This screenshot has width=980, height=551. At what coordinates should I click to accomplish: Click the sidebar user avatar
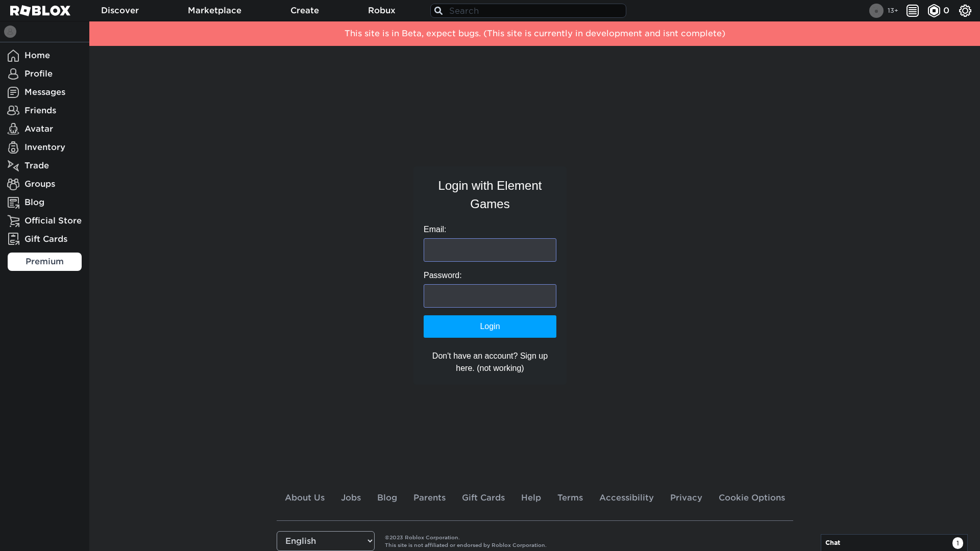(x=10, y=32)
